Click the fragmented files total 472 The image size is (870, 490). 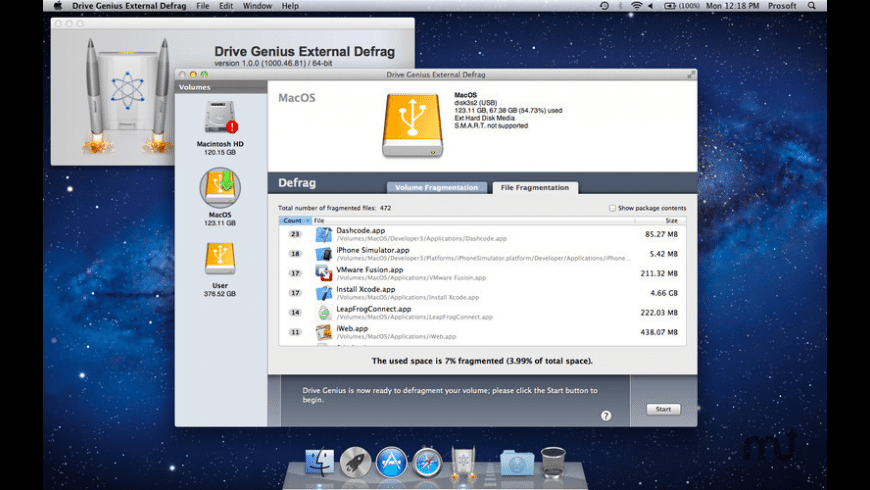[386, 208]
